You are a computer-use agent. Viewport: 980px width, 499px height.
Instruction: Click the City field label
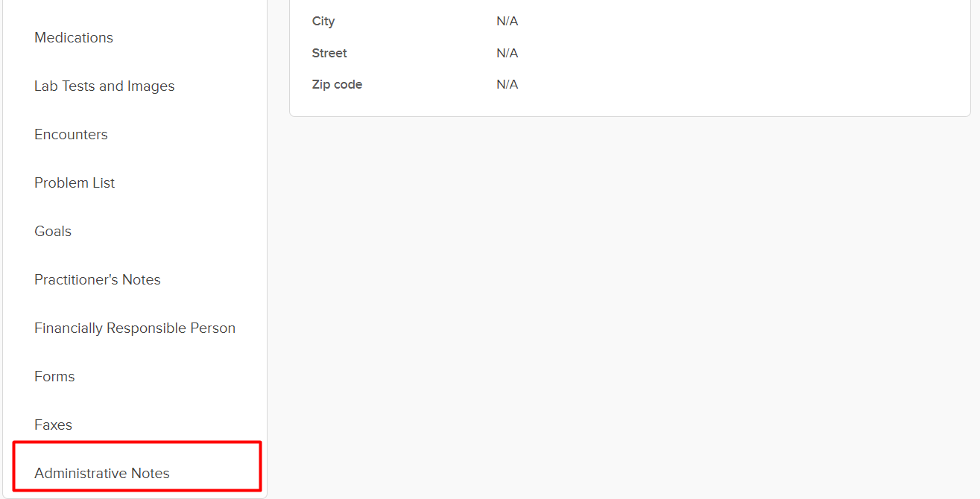[x=323, y=22]
